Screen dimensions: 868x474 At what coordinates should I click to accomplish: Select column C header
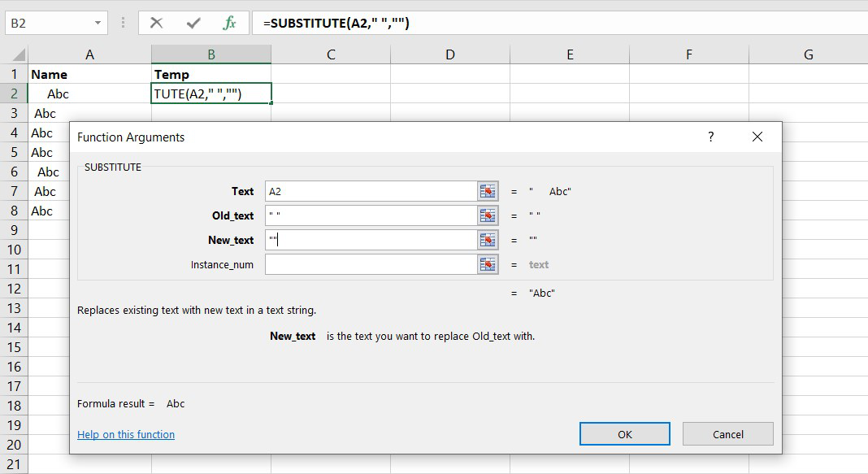pos(331,54)
